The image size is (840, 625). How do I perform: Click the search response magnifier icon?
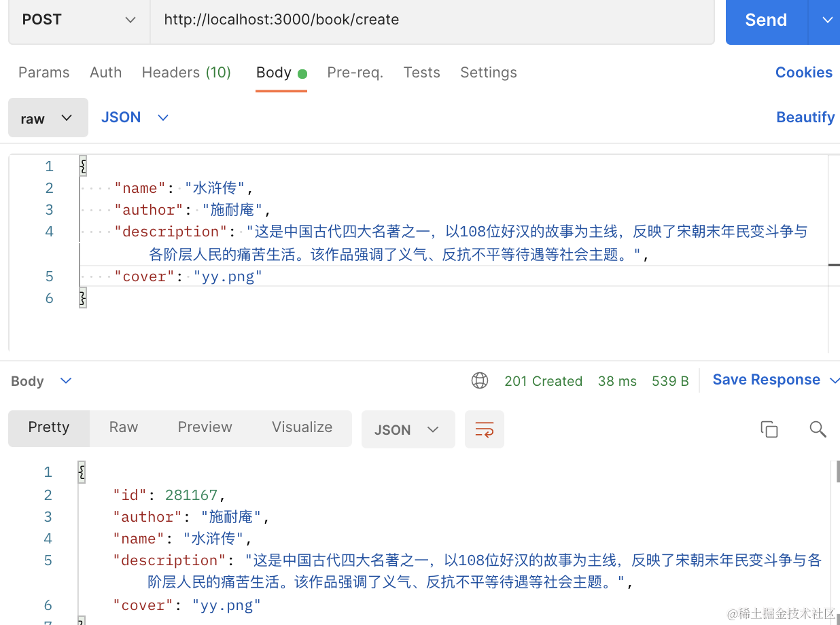(x=818, y=429)
